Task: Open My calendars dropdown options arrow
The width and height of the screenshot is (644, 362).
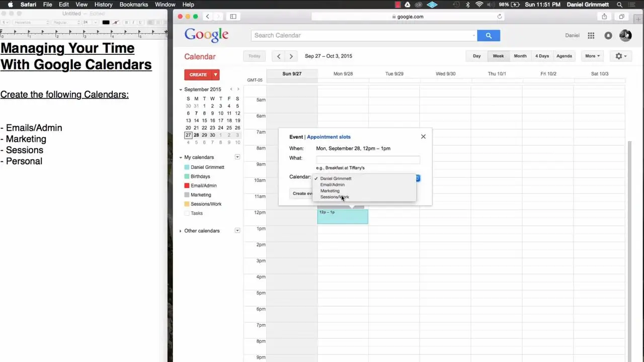Action: [x=237, y=157]
